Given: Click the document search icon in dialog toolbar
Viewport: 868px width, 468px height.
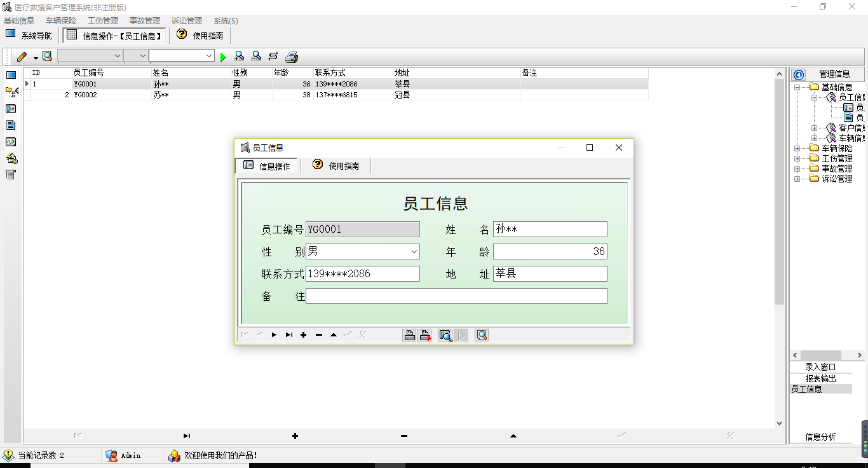Looking at the screenshot, I should point(482,335).
